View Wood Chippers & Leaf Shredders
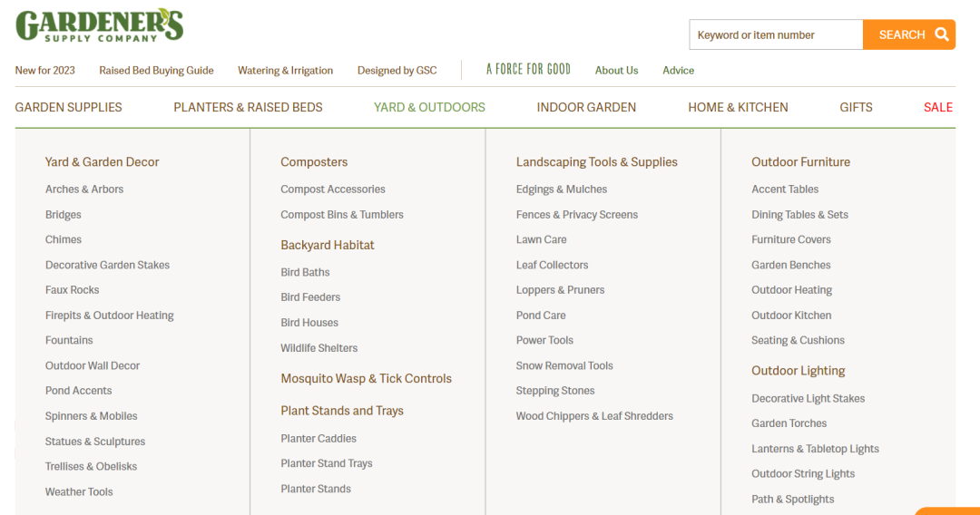 click(x=594, y=416)
